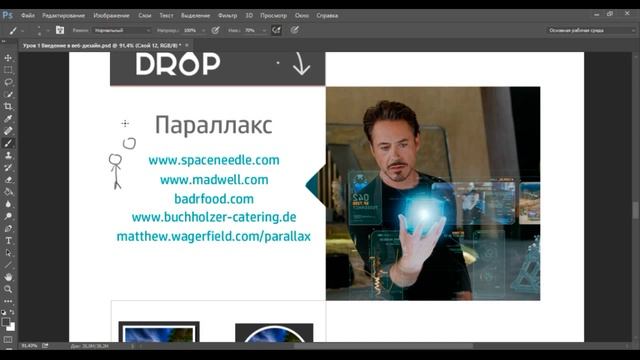This screenshot has height=360, width=640.
Task: Click the badrfood.com text
Action: 214,199
